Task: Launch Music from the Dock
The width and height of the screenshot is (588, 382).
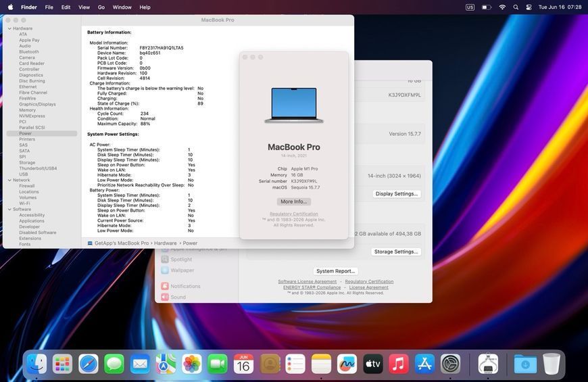Action: (399, 364)
